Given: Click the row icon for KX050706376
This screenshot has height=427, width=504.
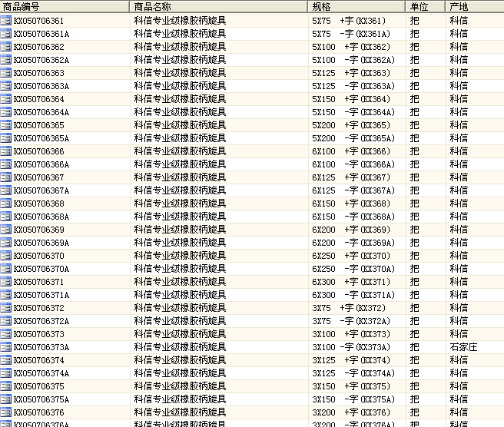Looking at the screenshot, I should point(6,412).
